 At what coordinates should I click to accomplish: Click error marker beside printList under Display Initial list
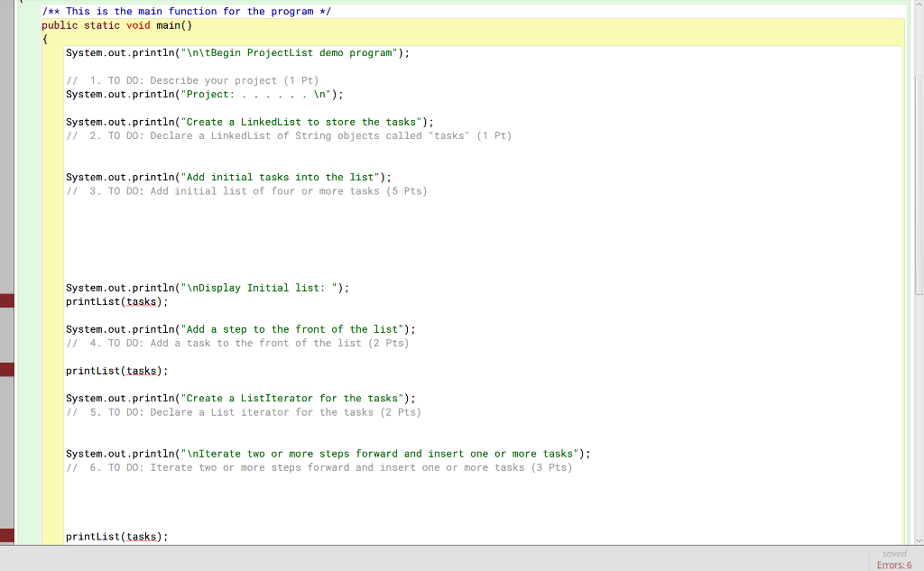pos(7,300)
